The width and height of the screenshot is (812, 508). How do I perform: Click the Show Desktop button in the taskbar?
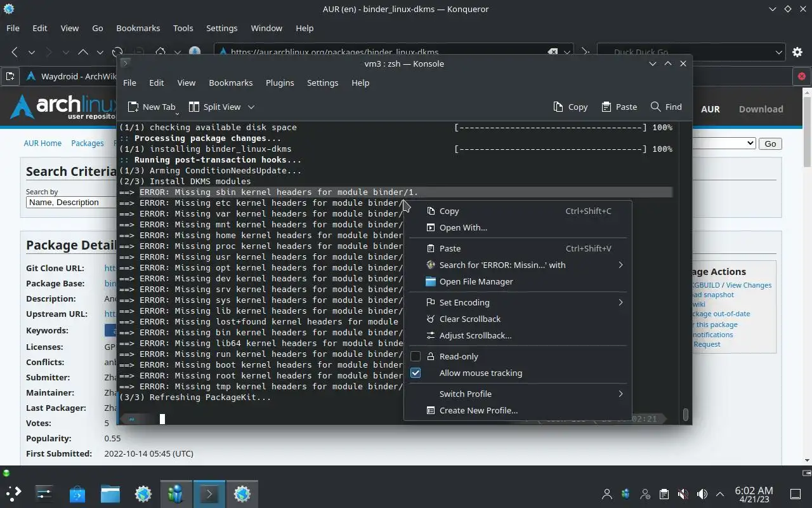(x=796, y=494)
